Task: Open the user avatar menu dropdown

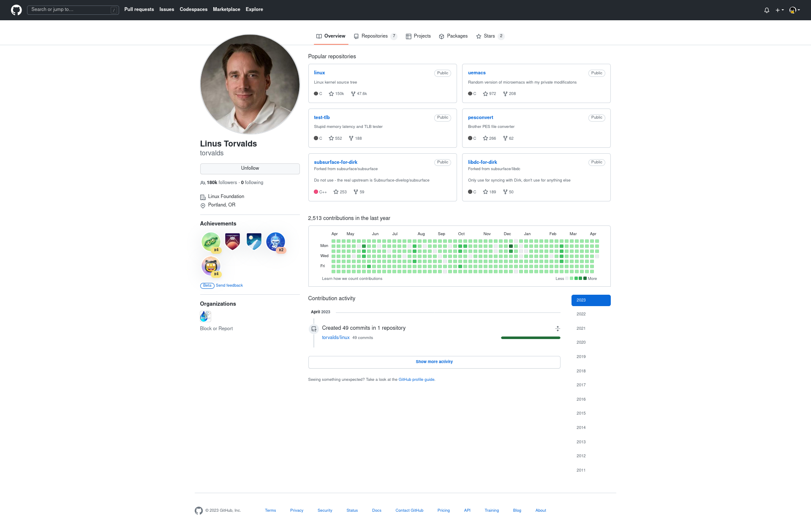Action: (x=795, y=10)
